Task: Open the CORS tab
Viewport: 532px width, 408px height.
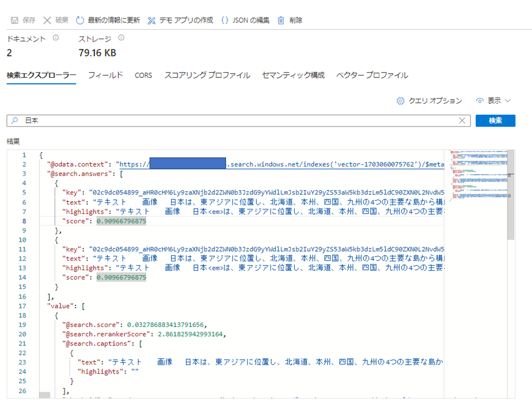Action: pyautogui.click(x=143, y=75)
